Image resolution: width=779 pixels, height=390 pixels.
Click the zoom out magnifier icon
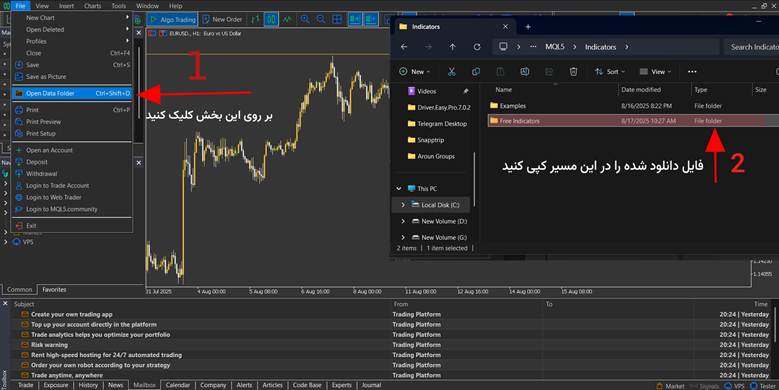pos(321,19)
